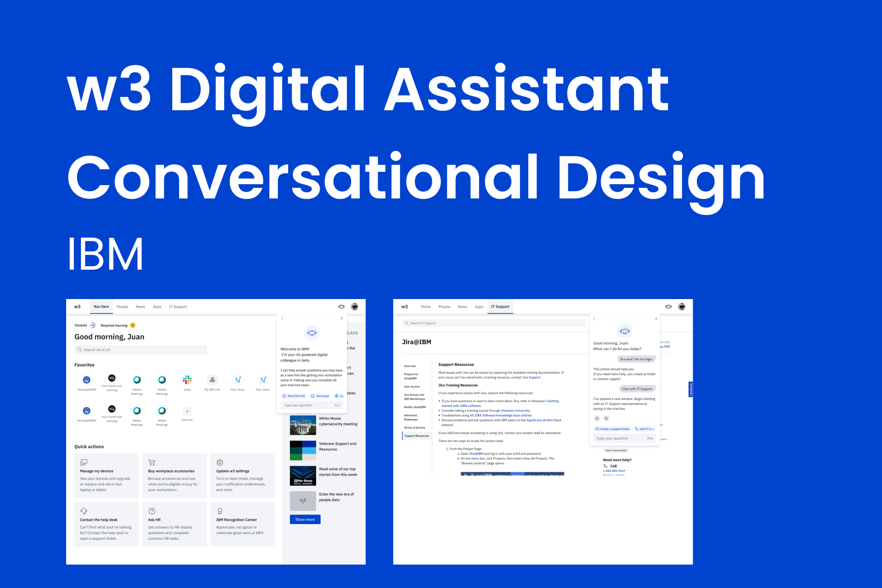This screenshot has width=882, height=588.
Task: Click Ask in the Welcome to IBM chat
Action: coord(337,405)
